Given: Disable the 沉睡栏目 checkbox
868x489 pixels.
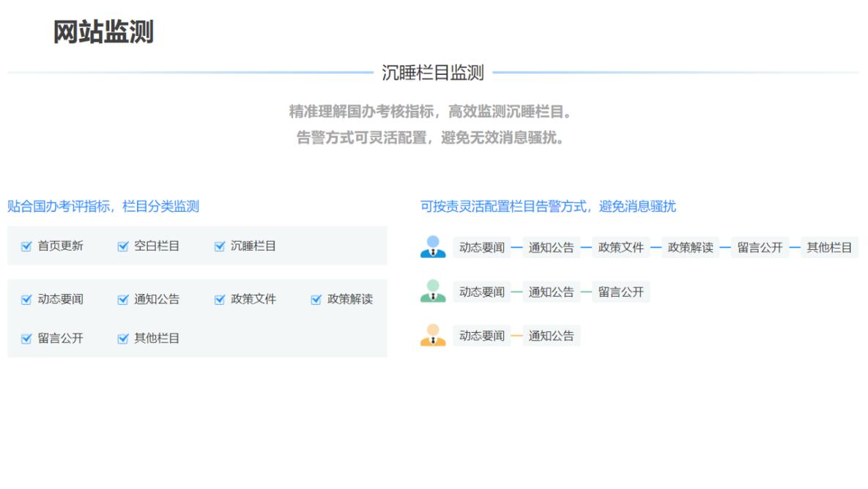Looking at the screenshot, I should point(220,246).
